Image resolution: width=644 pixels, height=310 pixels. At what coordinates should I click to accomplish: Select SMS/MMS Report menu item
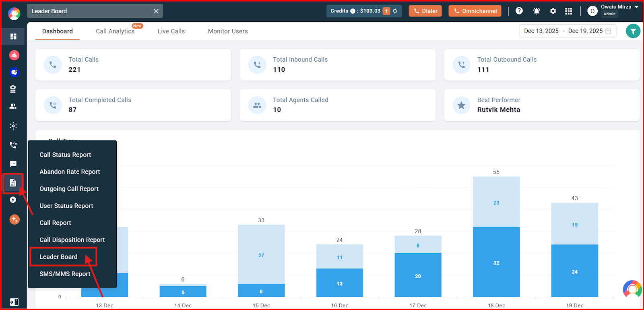click(x=65, y=274)
